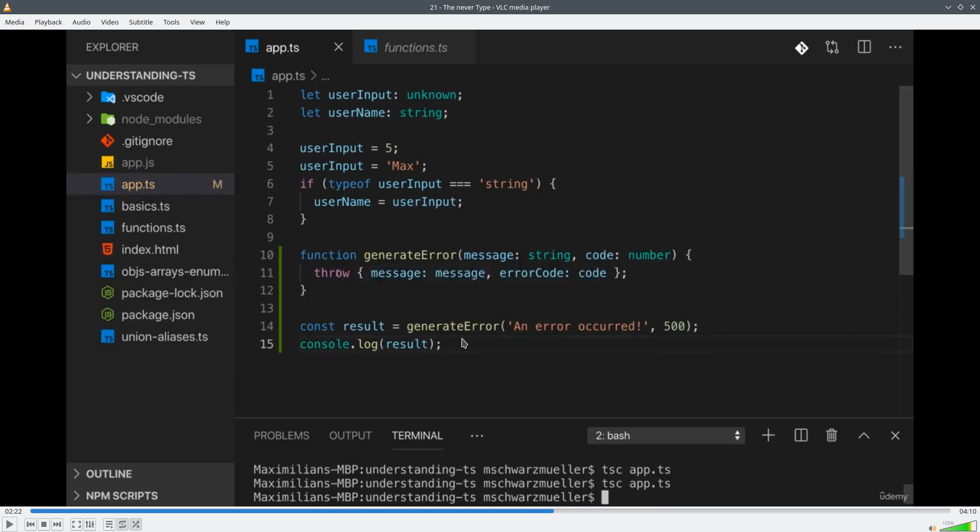Screen dimensions: 980x532
Task: Click 'generateError' on line 14
Action: pos(453,327)
